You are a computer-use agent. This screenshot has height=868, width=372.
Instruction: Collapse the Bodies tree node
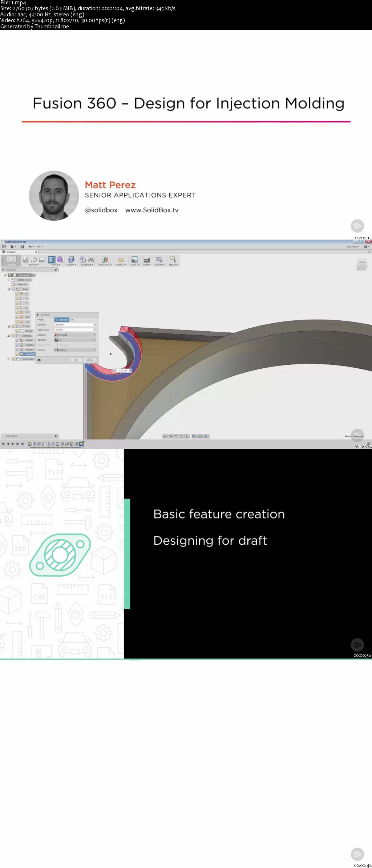[x=9, y=326]
